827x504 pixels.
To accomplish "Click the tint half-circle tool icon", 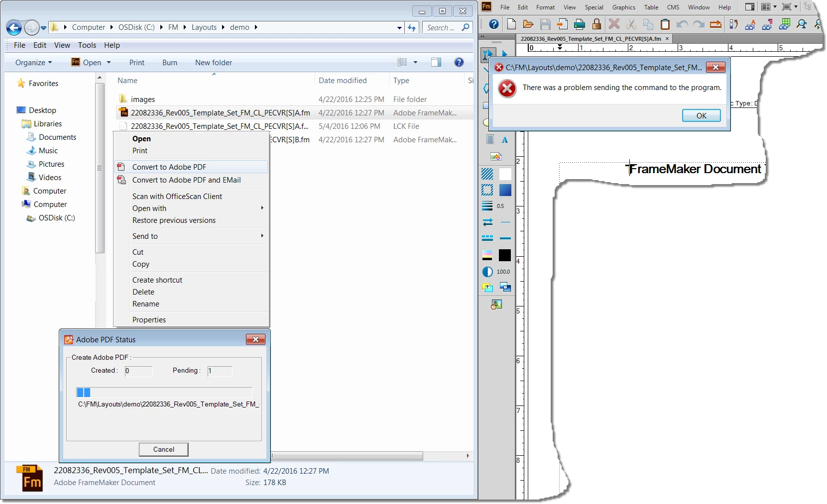I will (x=487, y=272).
